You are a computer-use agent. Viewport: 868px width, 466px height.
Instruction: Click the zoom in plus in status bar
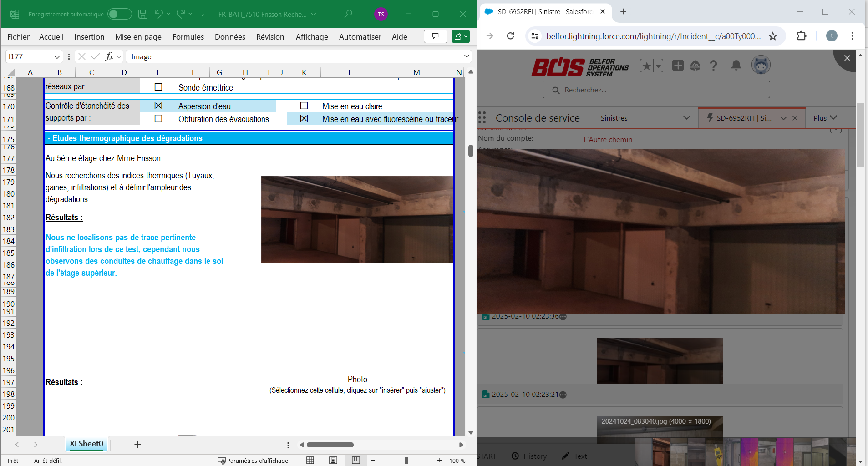pyautogui.click(x=439, y=461)
